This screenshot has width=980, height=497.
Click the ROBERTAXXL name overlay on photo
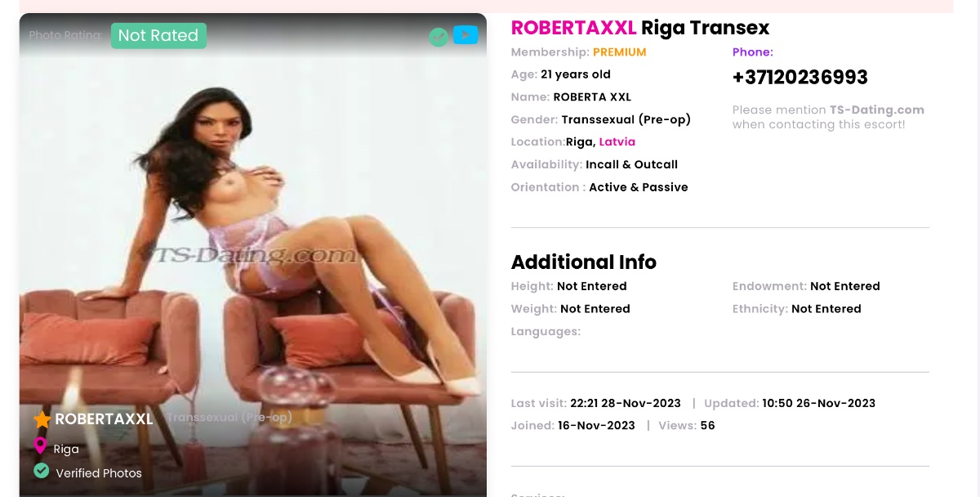104,419
